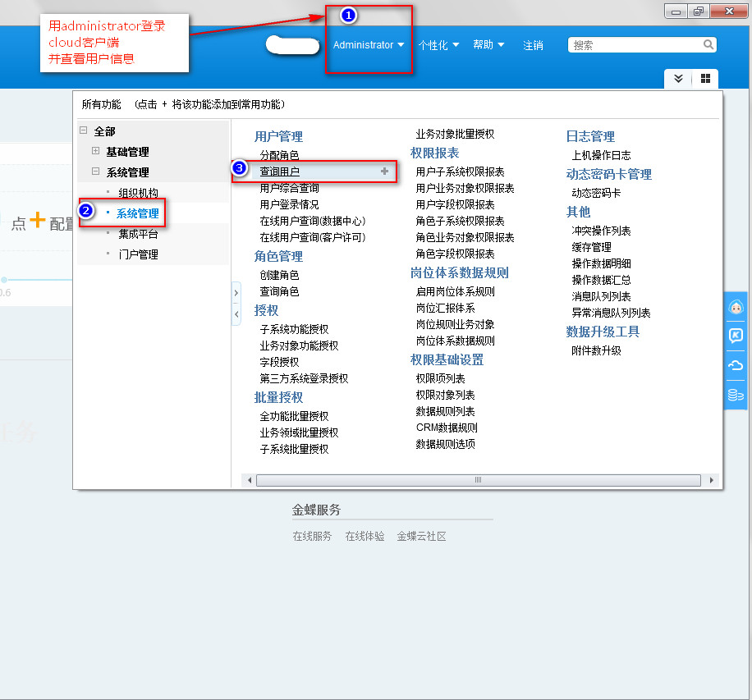This screenshot has height=700, width=752.
Task: Open the 在线服务 link
Action: point(312,536)
